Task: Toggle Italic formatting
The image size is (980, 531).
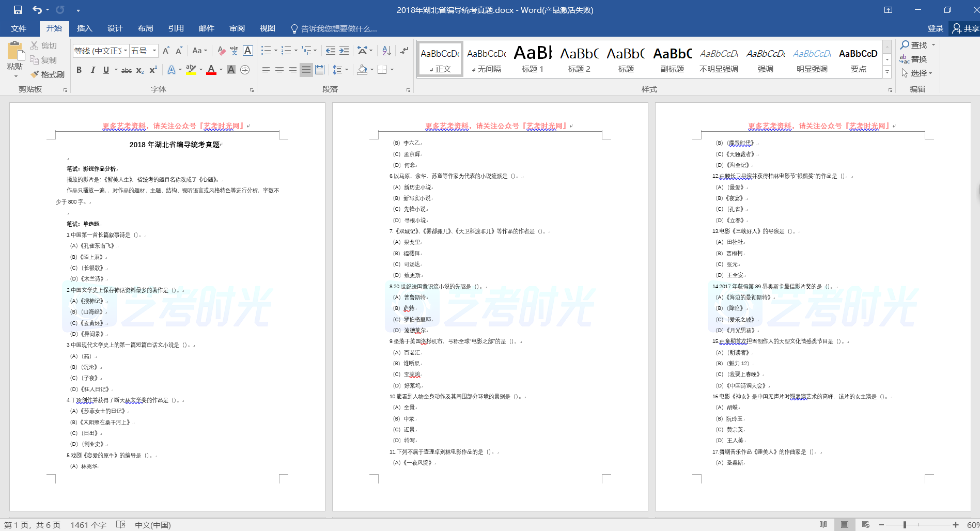Action: tap(92, 70)
